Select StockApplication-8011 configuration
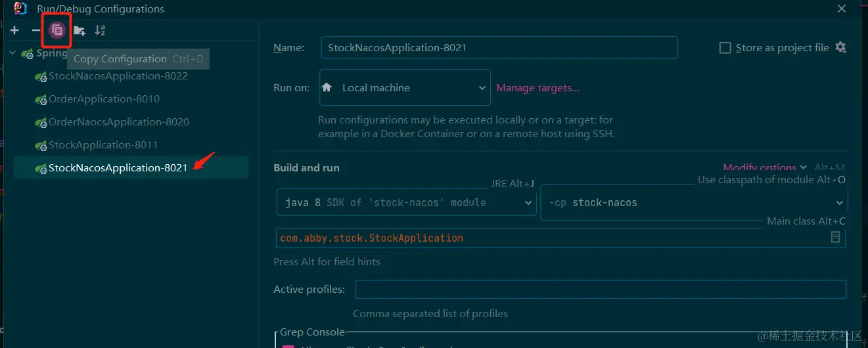 [x=103, y=145]
